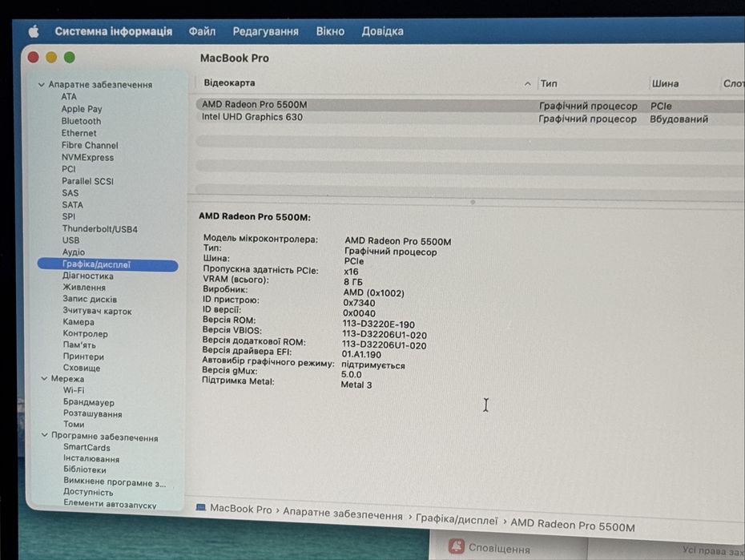Select PCI in the sidebar

click(x=68, y=169)
